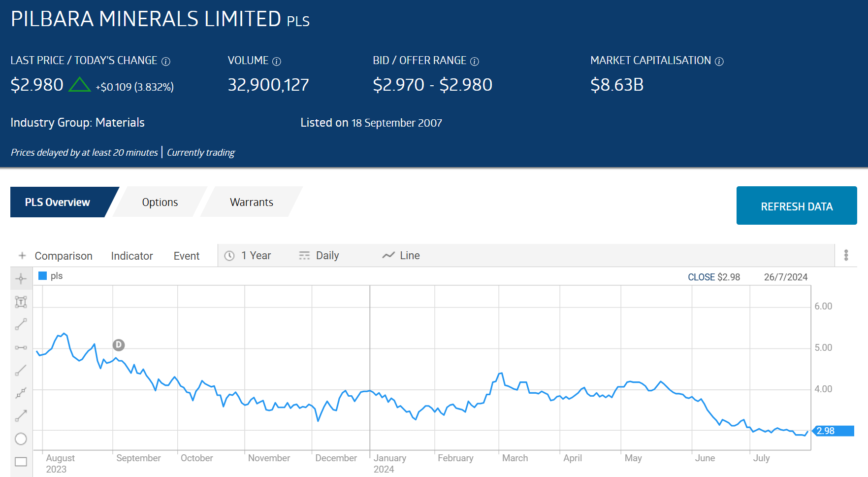Click the Listed on 18 September 2007 text
This screenshot has height=477, width=868.
point(371,123)
